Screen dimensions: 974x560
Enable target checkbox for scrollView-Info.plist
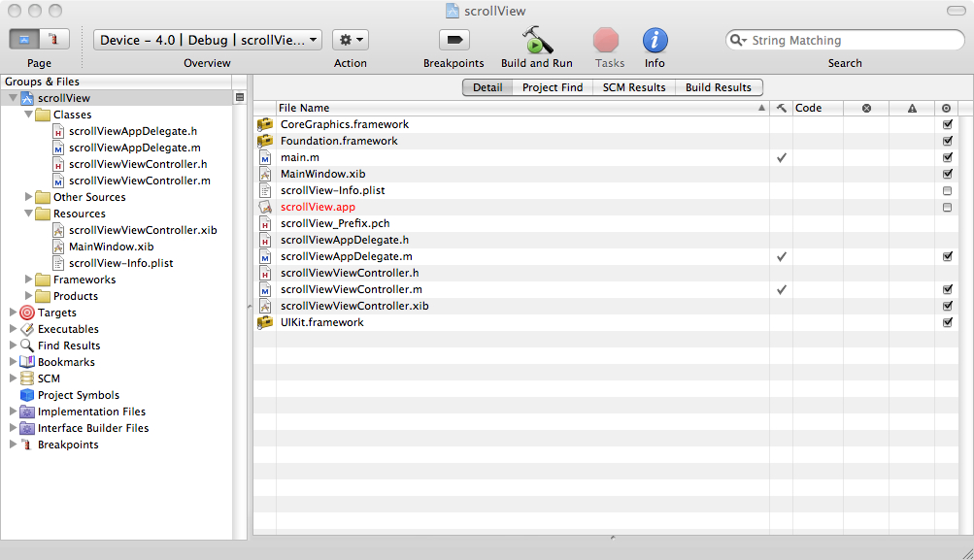click(x=947, y=191)
